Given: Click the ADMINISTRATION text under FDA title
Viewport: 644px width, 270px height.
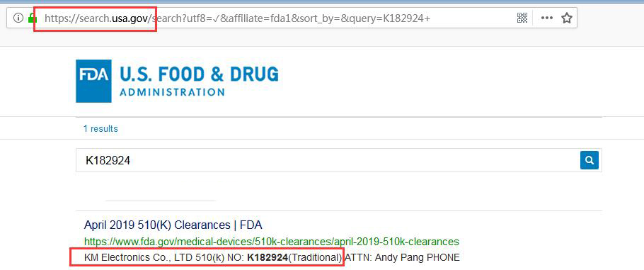Looking at the screenshot, I should tap(172, 91).
